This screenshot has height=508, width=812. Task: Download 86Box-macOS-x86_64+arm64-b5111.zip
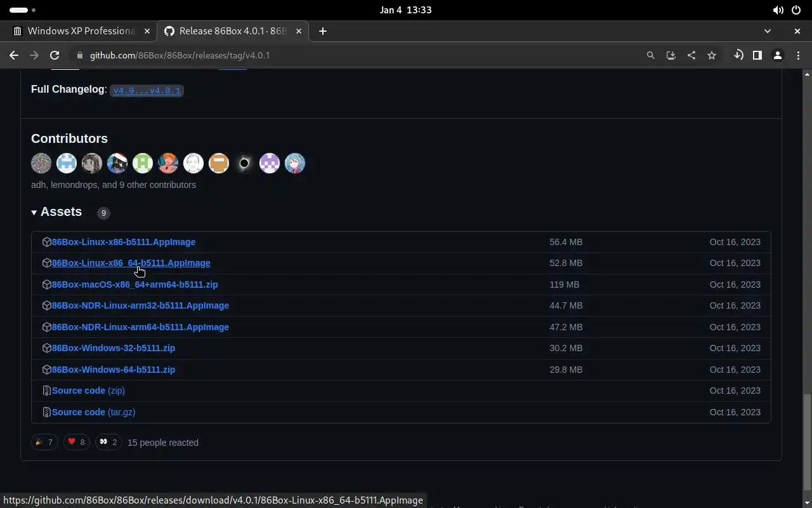pos(134,284)
